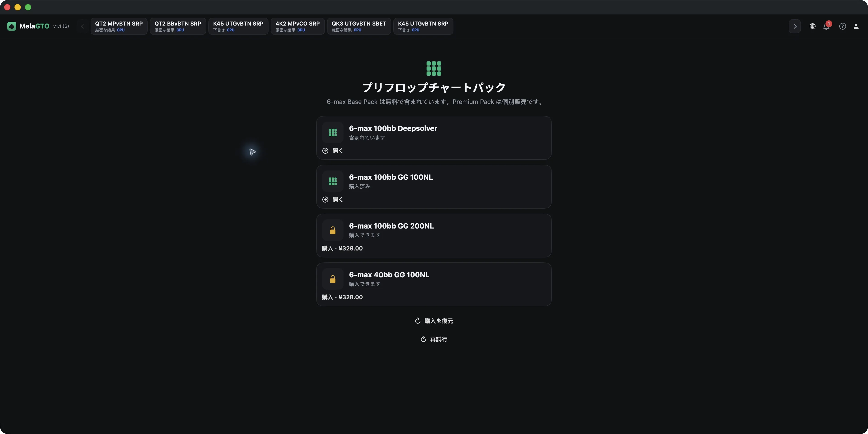Screen dimensions: 868x434
Task: Switch to QT2 BBvBTN SRP tab
Action: pos(178,26)
